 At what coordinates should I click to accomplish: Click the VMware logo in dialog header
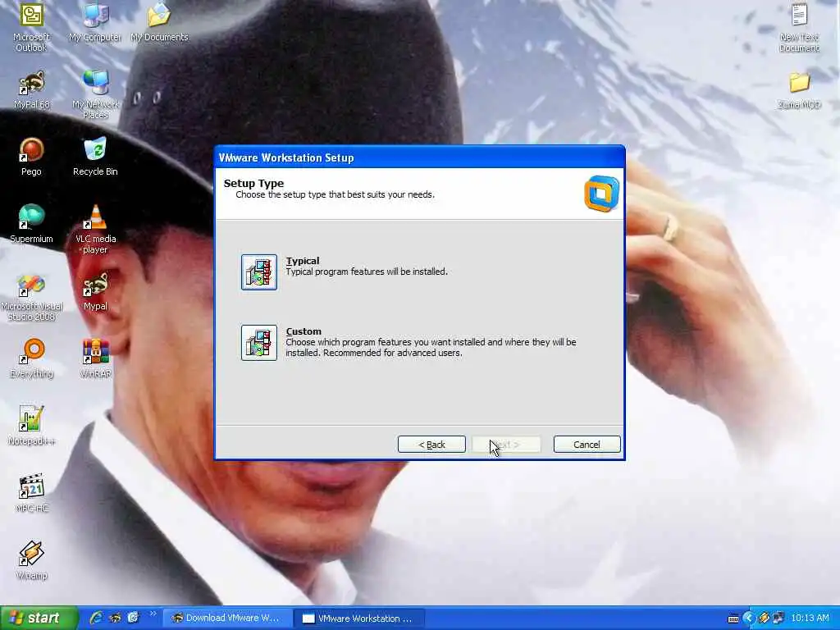click(601, 194)
